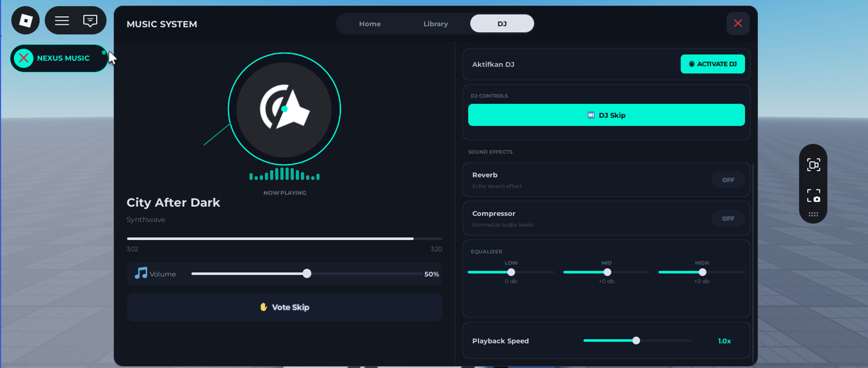The image size is (868, 368).
Task: Click the capture panel grip dots
Action: (813, 214)
